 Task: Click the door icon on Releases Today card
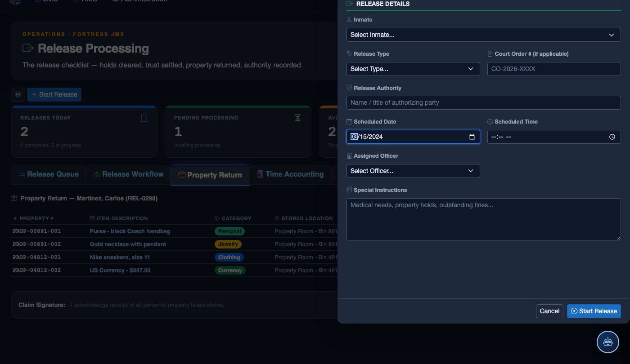[x=144, y=118]
